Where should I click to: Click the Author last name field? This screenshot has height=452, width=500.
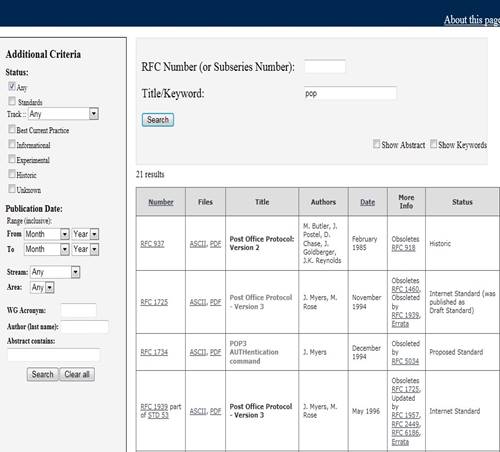tap(85, 326)
